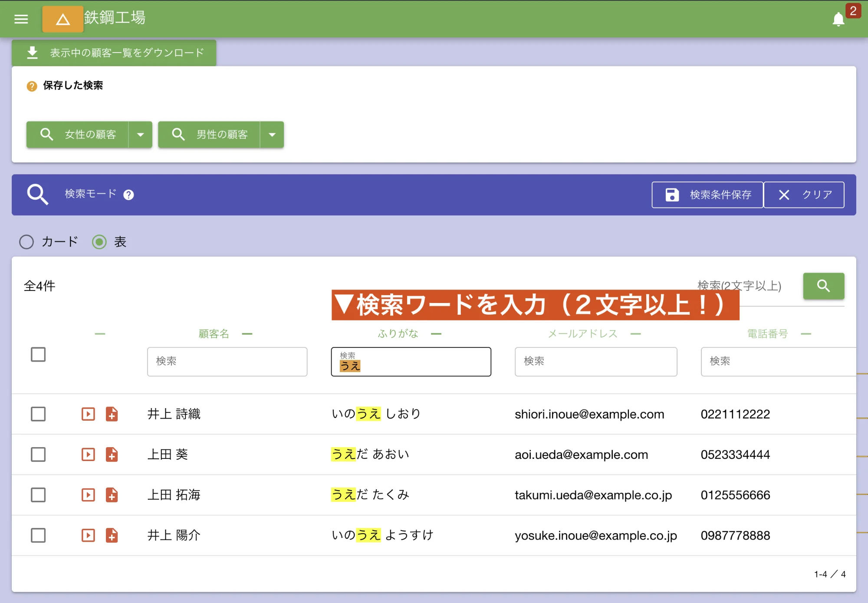Image resolution: width=868 pixels, height=603 pixels.
Task: Click the メールアドレス search input field
Action: 595,361
